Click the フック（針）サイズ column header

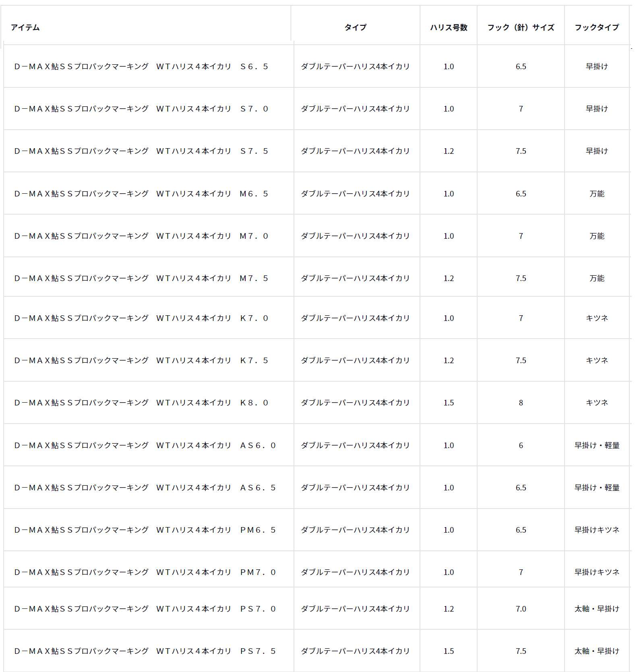click(x=521, y=27)
